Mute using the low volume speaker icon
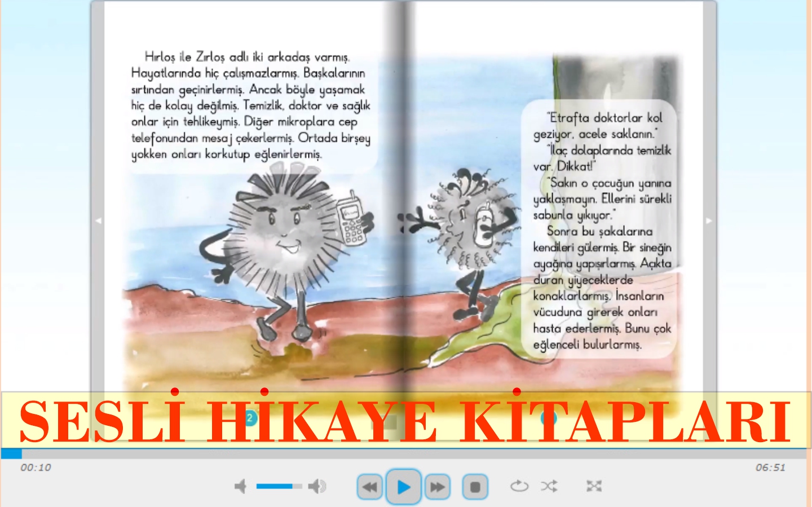This screenshot has width=812, height=507. click(241, 486)
